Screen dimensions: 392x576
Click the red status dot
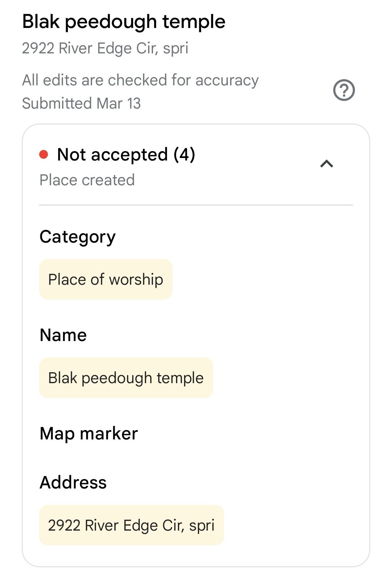click(x=44, y=155)
